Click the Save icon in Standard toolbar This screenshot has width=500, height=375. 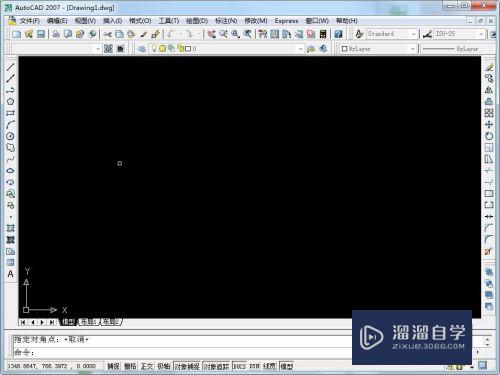(41, 34)
